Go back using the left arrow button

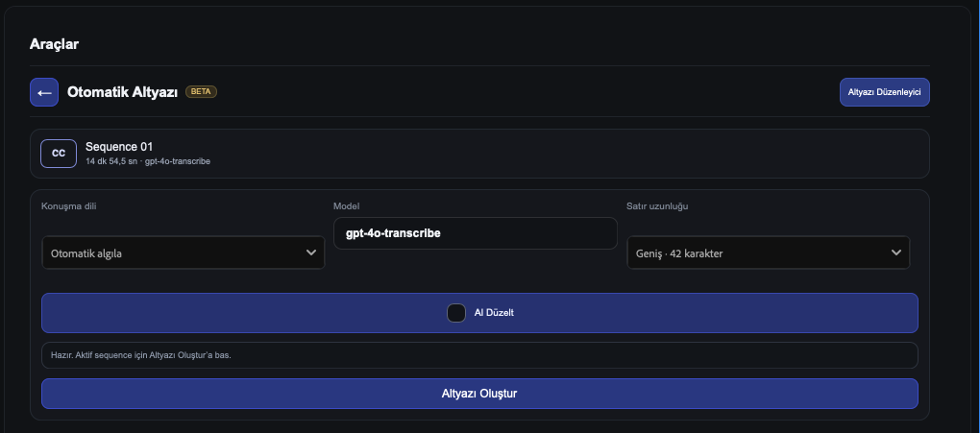click(44, 92)
